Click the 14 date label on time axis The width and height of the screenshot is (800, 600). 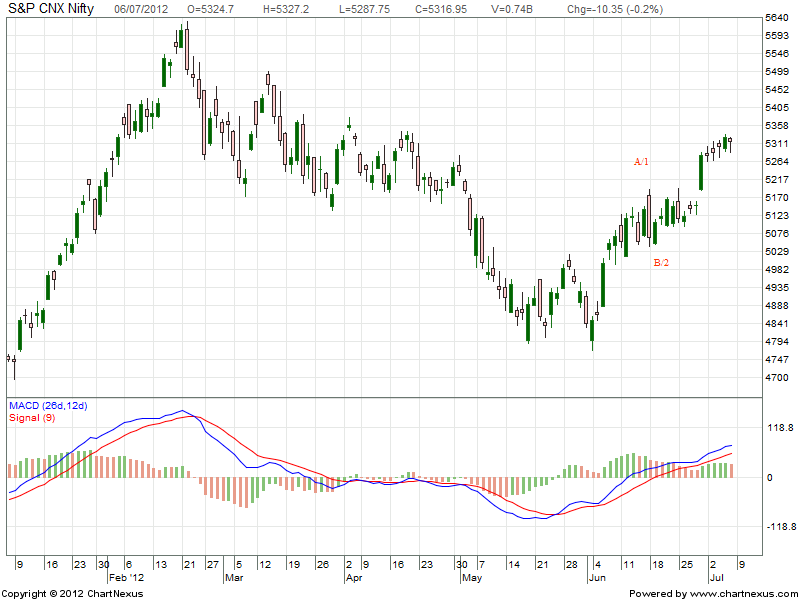point(514,565)
